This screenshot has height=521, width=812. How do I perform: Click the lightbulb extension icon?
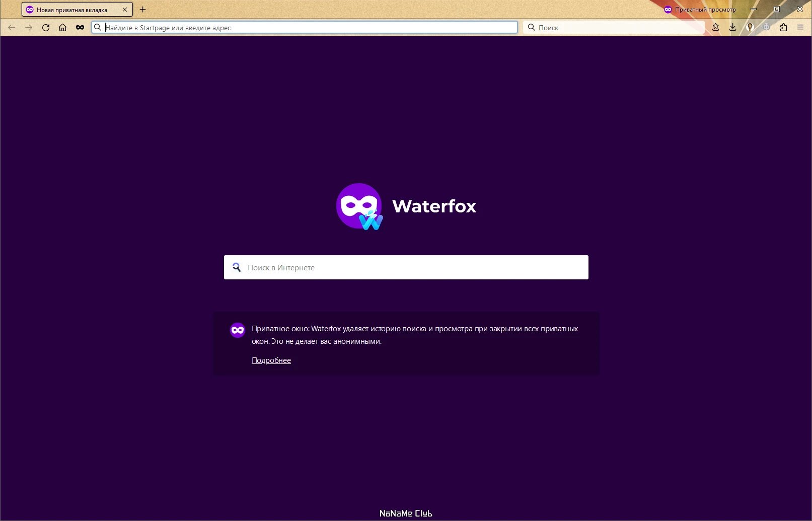pyautogui.click(x=750, y=28)
